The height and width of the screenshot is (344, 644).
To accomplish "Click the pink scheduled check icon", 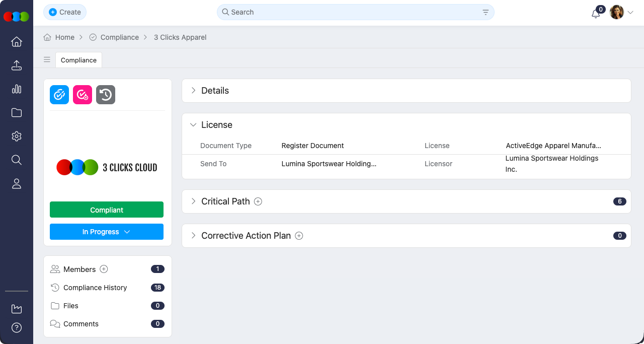I will tap(83, 95).
